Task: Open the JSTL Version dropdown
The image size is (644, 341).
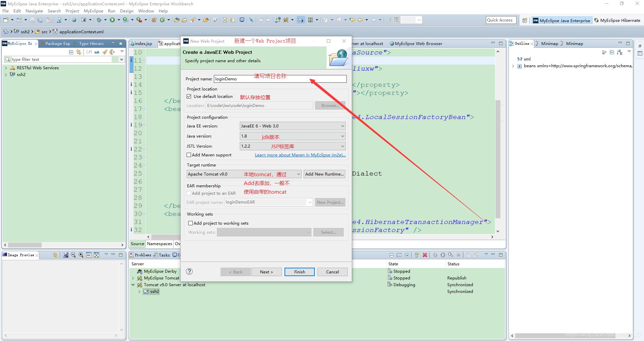Action: (x=292, y=146)
